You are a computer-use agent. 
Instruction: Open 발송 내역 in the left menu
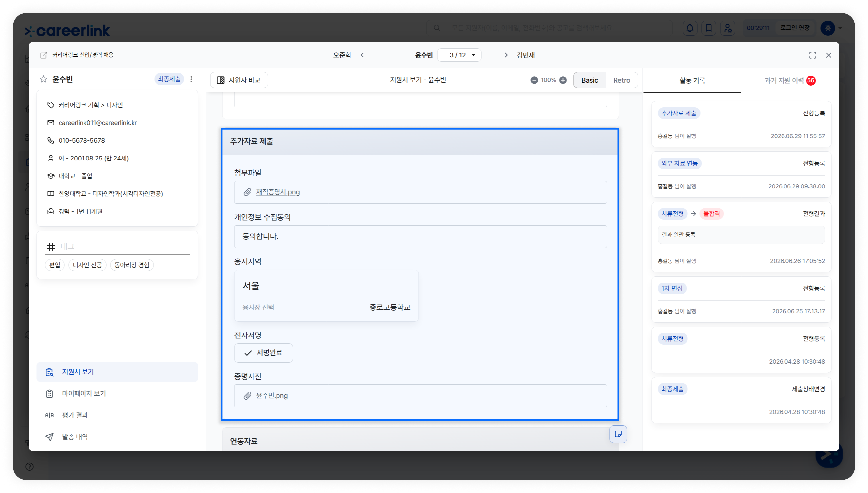coord(117,437)
